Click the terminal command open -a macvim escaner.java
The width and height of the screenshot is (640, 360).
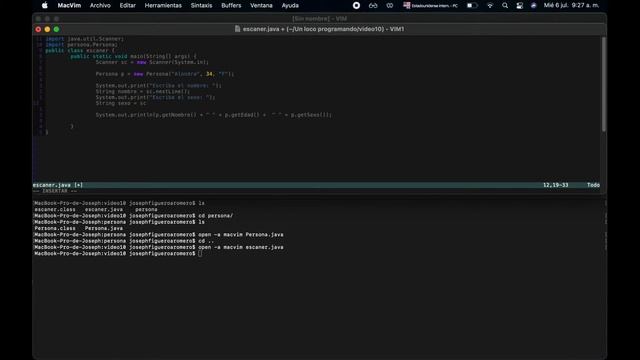241,247
